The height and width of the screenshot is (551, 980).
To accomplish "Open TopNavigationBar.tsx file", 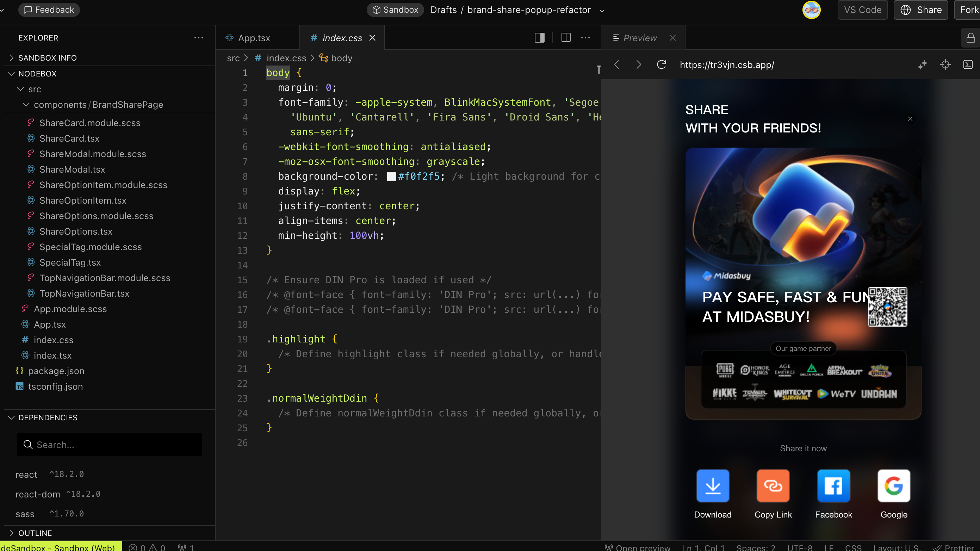I will pyautogui.click(x=84, y=294).
